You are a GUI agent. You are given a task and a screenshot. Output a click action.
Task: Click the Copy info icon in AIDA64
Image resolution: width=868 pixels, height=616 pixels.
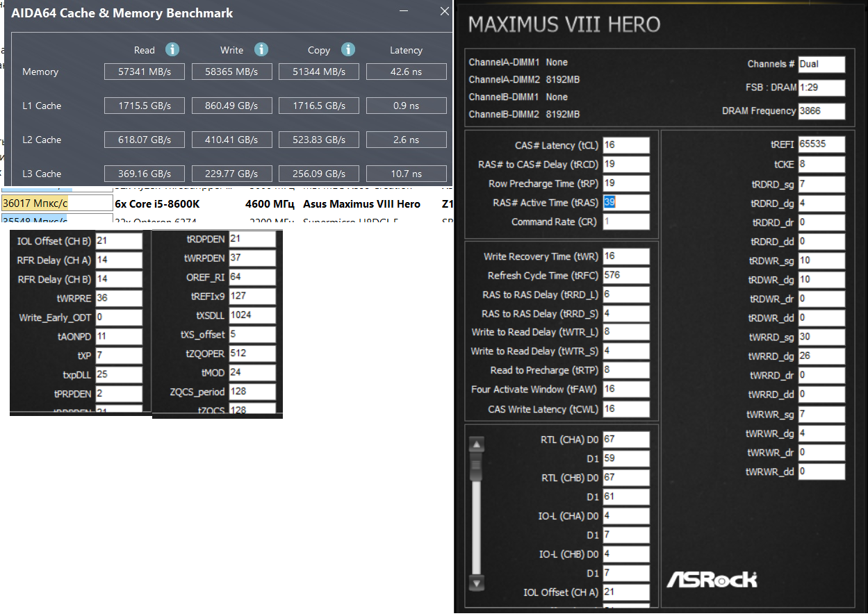(348, 50)
